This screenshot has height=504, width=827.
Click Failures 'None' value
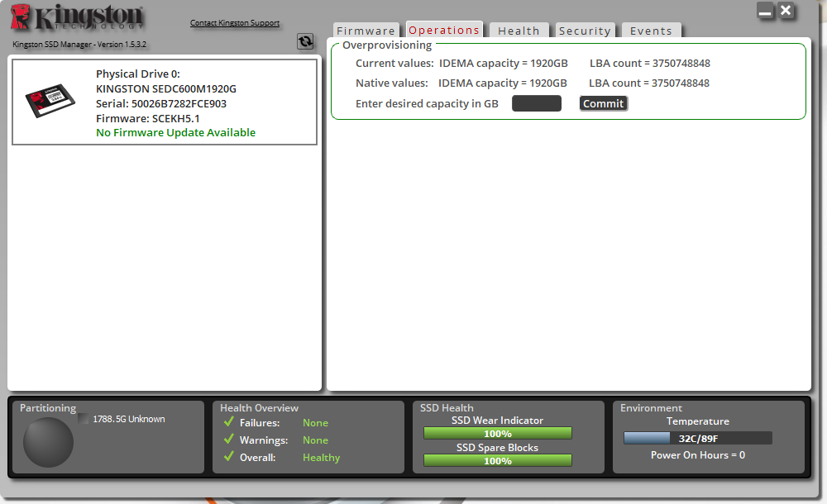[315, 423]
